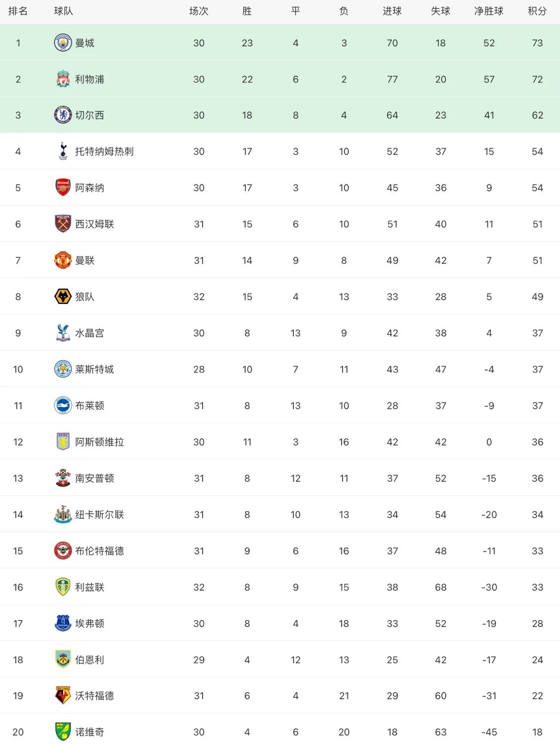The width and height of the screenshot is (560, 745).
Task: Click the Manchester United crest
Action: (x=63, y=260)
